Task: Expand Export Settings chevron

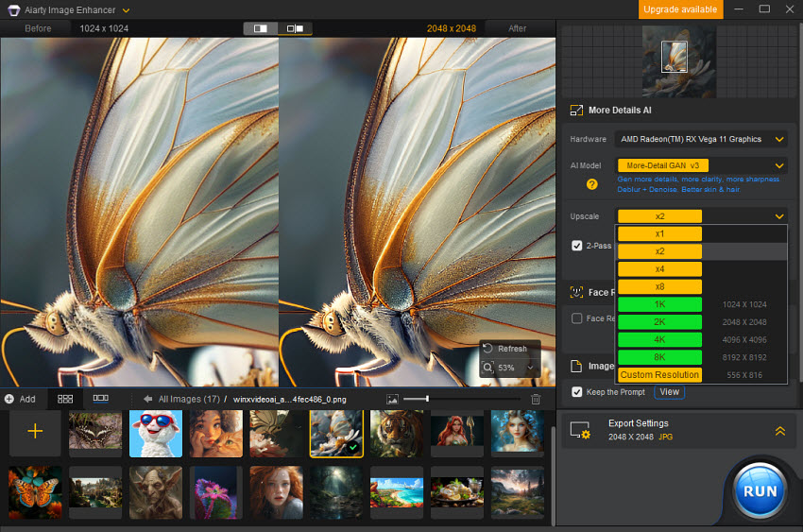Action: [780, 431]
